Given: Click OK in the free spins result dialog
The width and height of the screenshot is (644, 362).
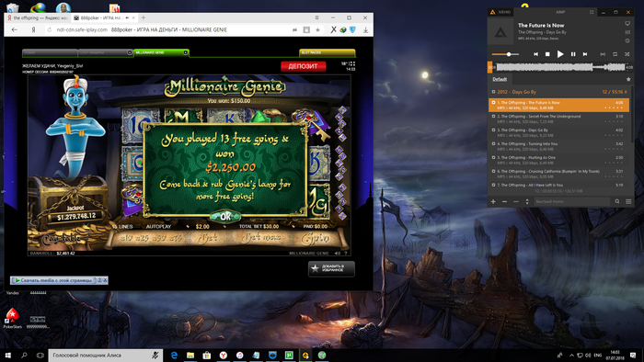Looking at the screenshot, I should 225,216.
